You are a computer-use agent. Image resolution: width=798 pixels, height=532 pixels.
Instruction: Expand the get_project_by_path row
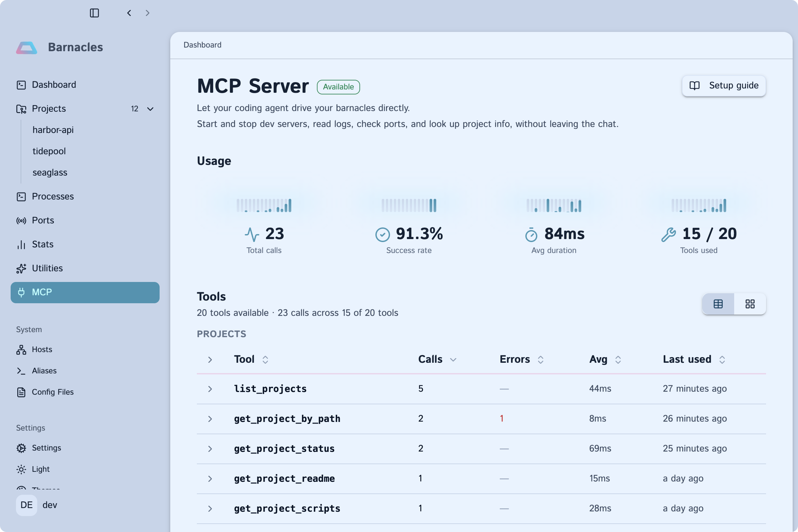point(210,419)
